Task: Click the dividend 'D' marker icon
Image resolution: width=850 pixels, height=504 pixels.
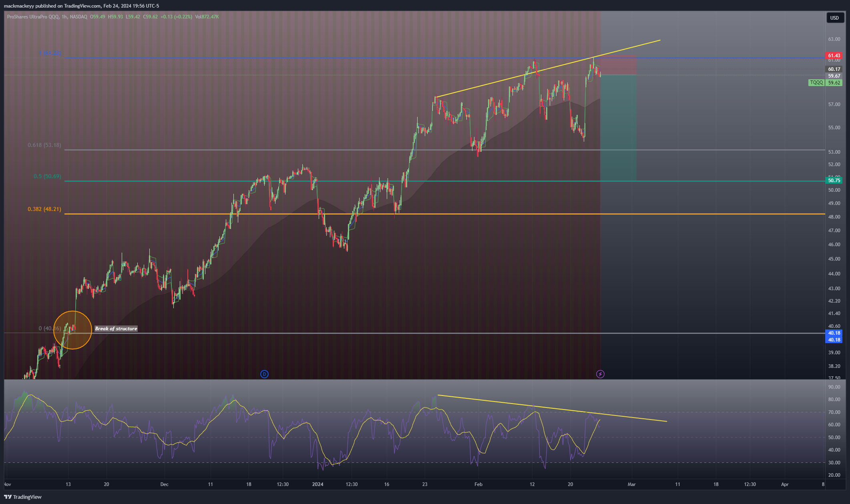Action: click(x=264, y=374)
